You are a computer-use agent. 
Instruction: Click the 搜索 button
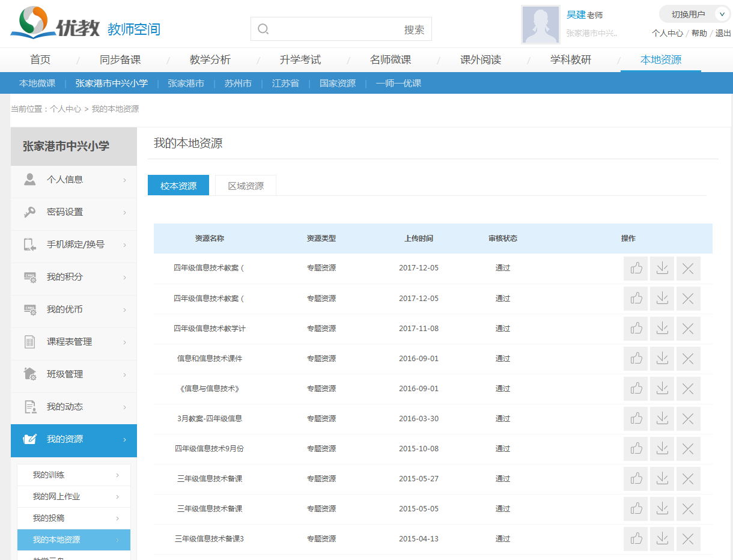414,29
